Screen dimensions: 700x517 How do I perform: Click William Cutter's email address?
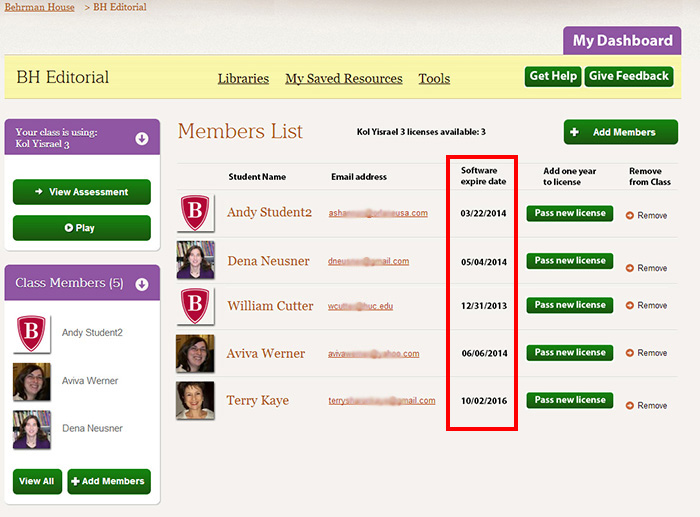[360, 306]
